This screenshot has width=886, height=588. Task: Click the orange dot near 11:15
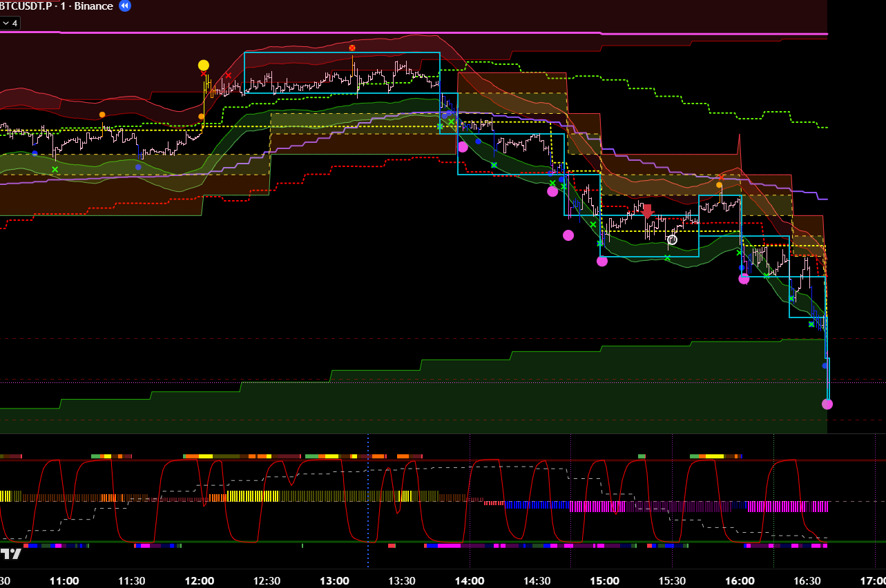click(x=102, y=115)
